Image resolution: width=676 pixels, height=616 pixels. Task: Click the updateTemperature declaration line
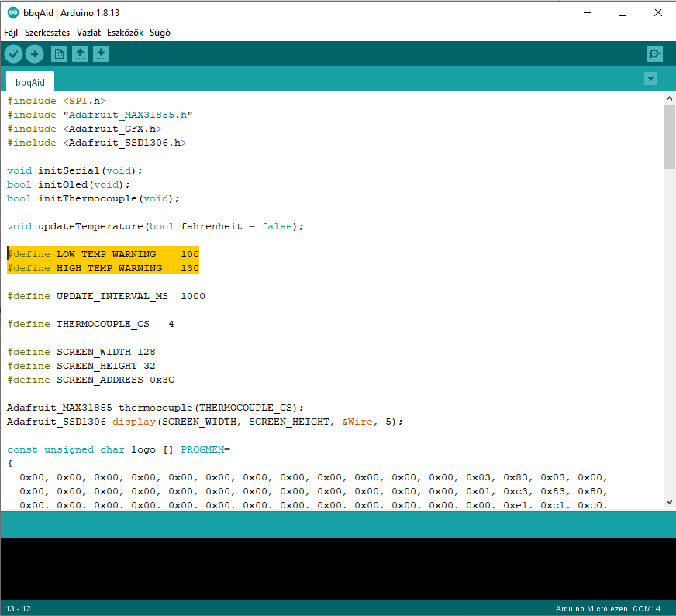[155, 226]
